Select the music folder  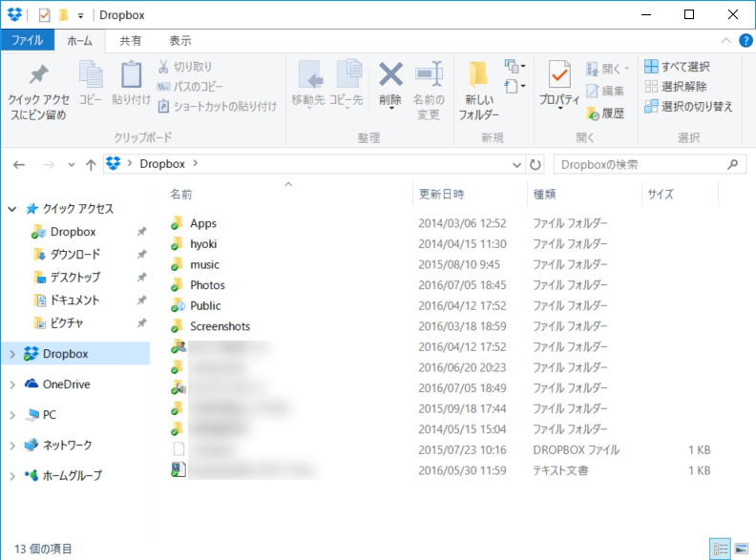204,264
